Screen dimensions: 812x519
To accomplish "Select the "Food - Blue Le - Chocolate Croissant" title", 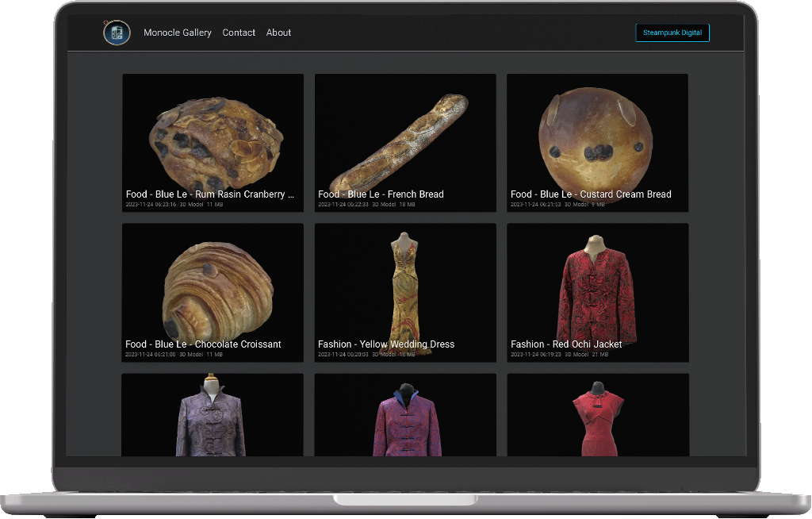I will 203,344.
